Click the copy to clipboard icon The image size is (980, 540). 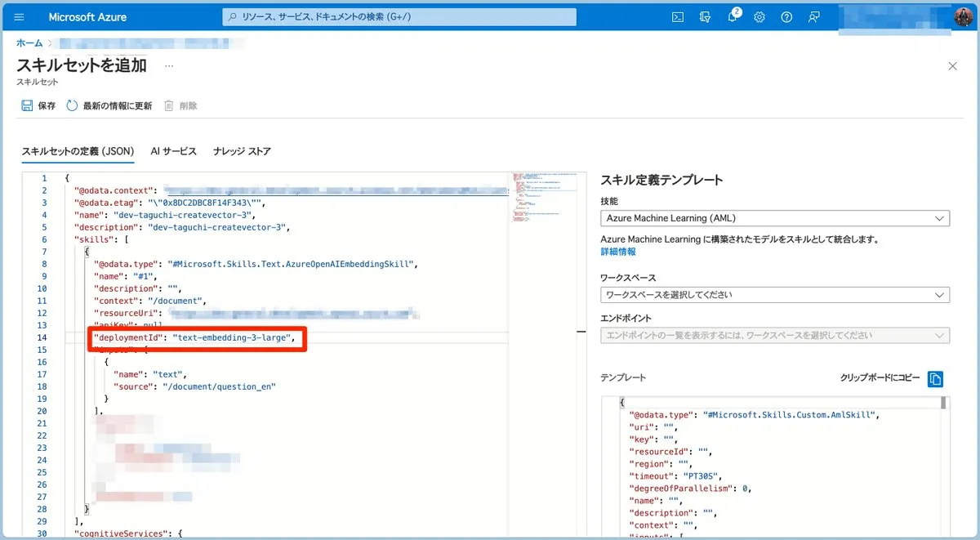click(x=936, y=378)
